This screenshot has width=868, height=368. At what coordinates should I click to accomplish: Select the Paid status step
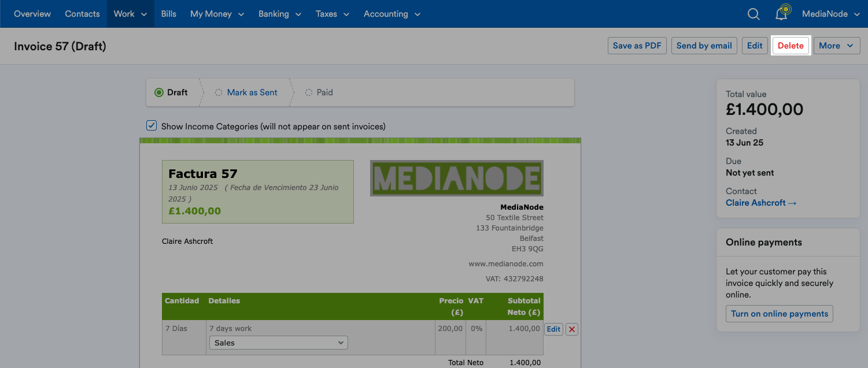coord(319,92)
